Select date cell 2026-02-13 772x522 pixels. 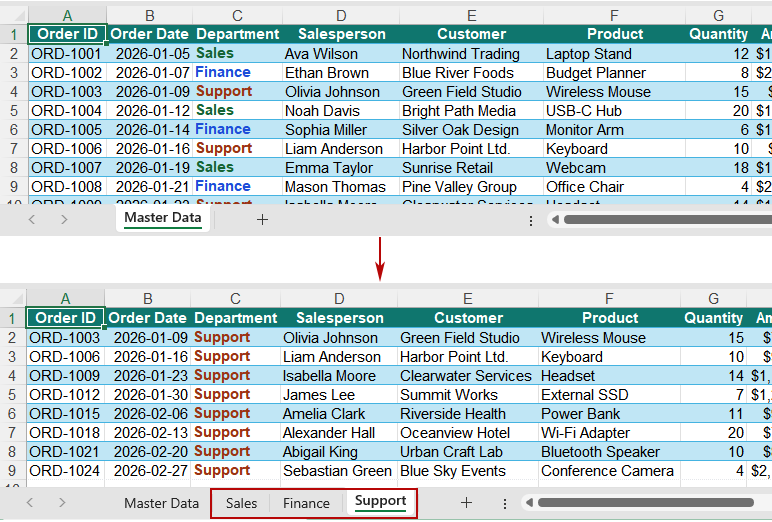click(x=148, y=433)
